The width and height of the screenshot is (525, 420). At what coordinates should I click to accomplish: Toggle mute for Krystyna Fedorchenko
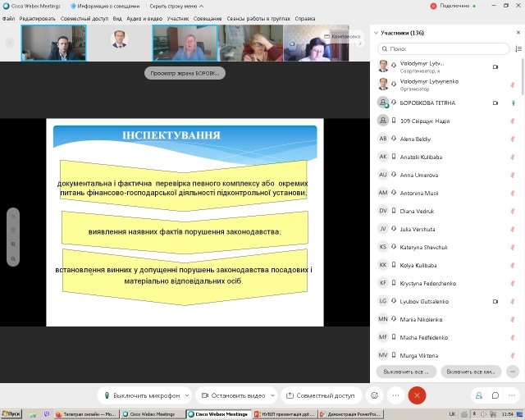(512, 284)
